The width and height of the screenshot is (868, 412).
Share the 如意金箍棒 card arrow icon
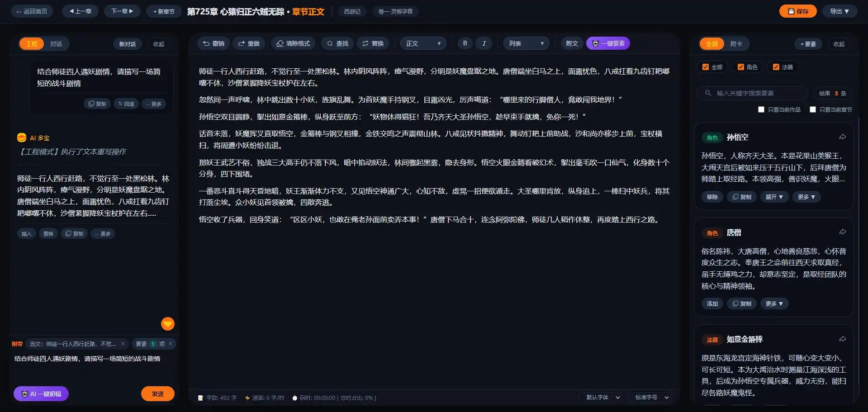(x=843, y=339)
